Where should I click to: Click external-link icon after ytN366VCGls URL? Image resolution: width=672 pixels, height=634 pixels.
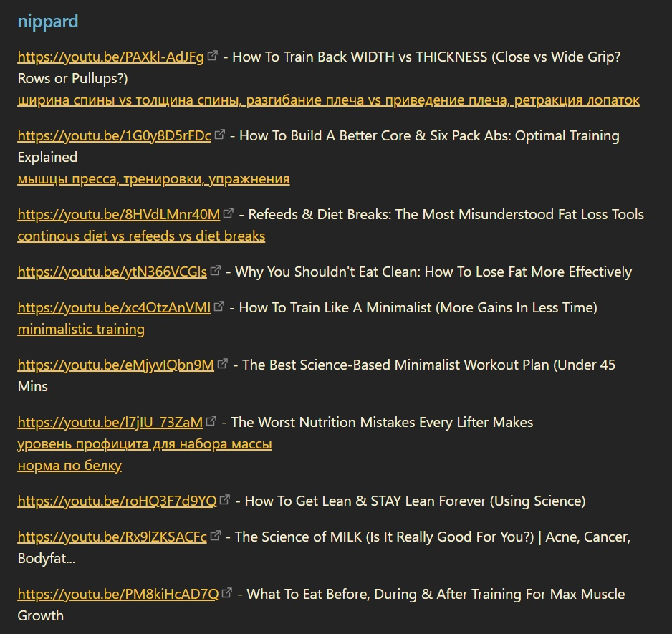(x=216, y=271)
